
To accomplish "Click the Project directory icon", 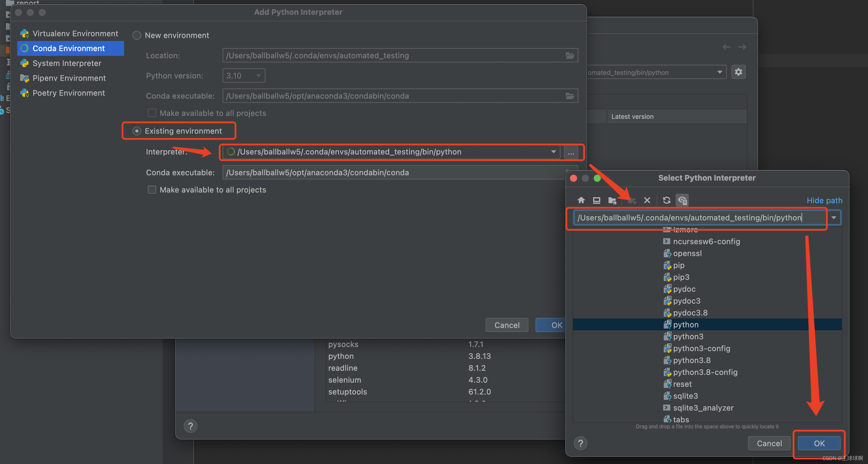I will pyautogui.click(x=612, y=200).
